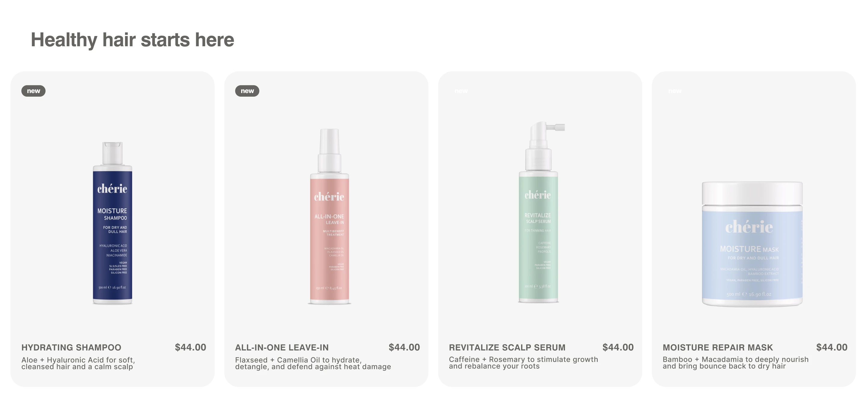Click the $44.00 price of Hydrating Shampoo
Image resolution: width=868 pixels, height=410 pixels.
tap(190, 347)
